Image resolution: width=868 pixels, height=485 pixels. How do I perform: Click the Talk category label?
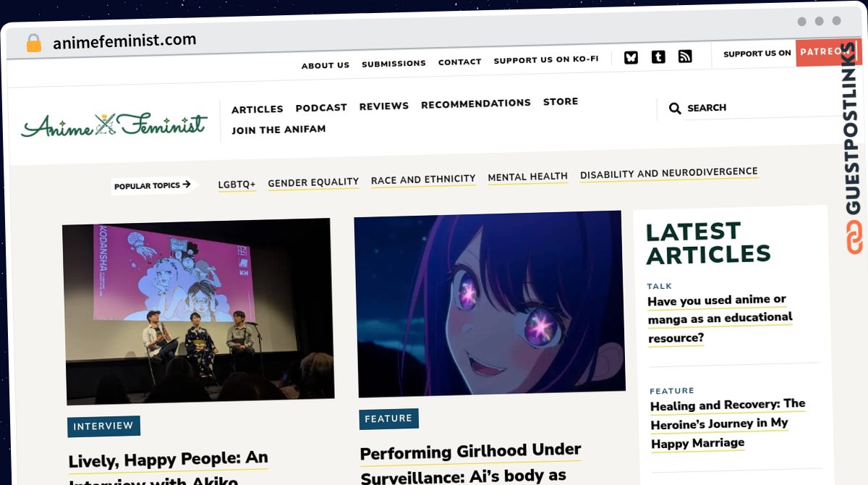(x=660, y=286)
